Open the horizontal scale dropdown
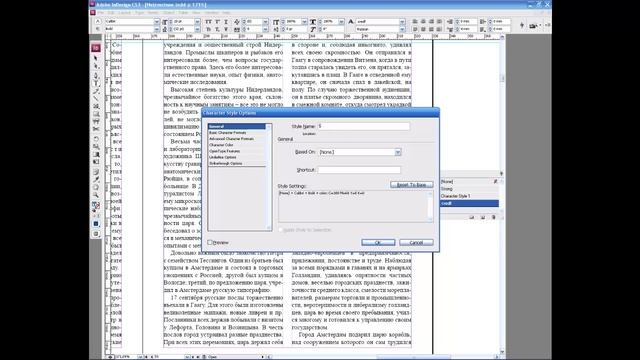 click(x=341, y=22)
